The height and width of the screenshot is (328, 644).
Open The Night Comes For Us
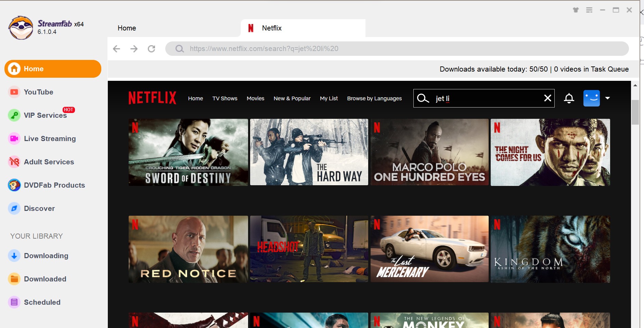[x=550, y=152]
